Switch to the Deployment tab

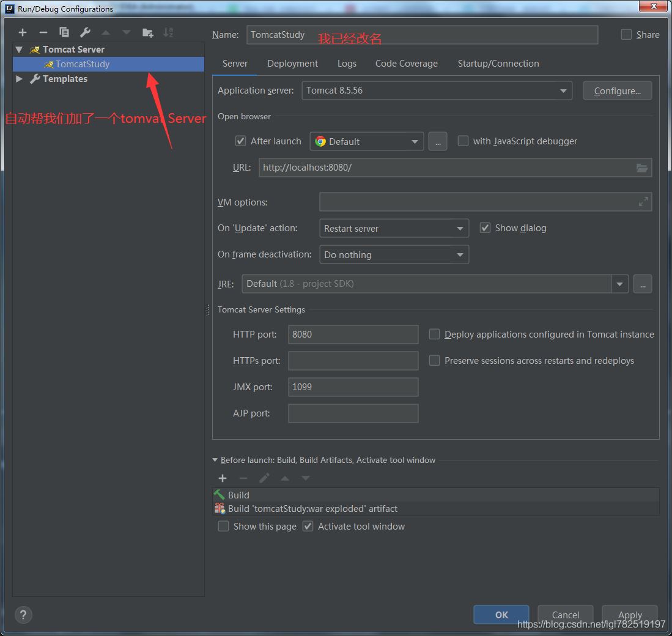[292, 64]
